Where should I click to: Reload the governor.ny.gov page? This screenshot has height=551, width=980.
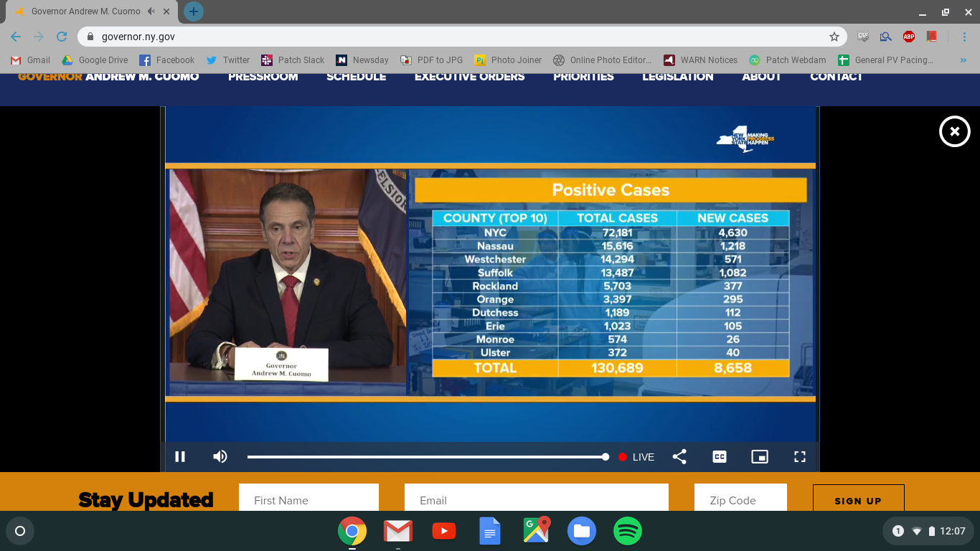(62, 37)
